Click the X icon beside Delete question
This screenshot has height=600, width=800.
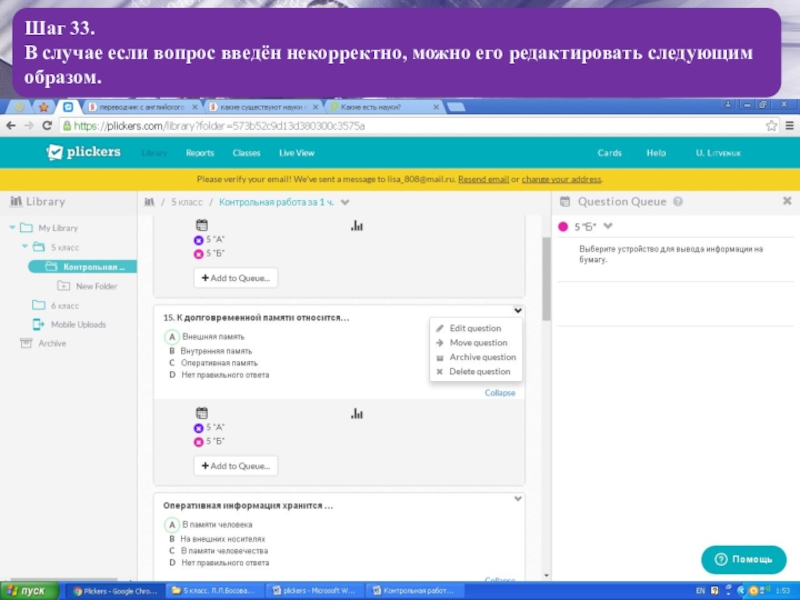(439, 371)
